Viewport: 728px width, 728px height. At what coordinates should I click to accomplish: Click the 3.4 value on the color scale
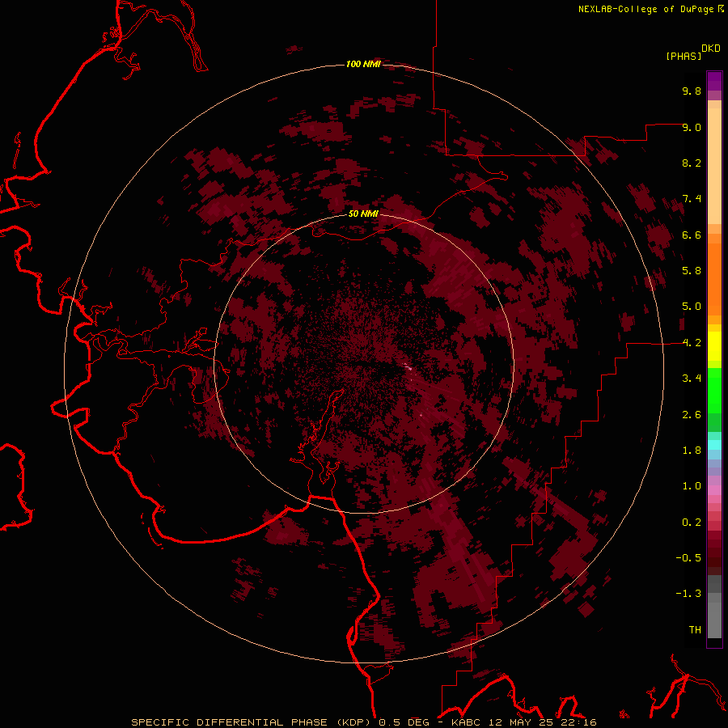click(692, 379)
